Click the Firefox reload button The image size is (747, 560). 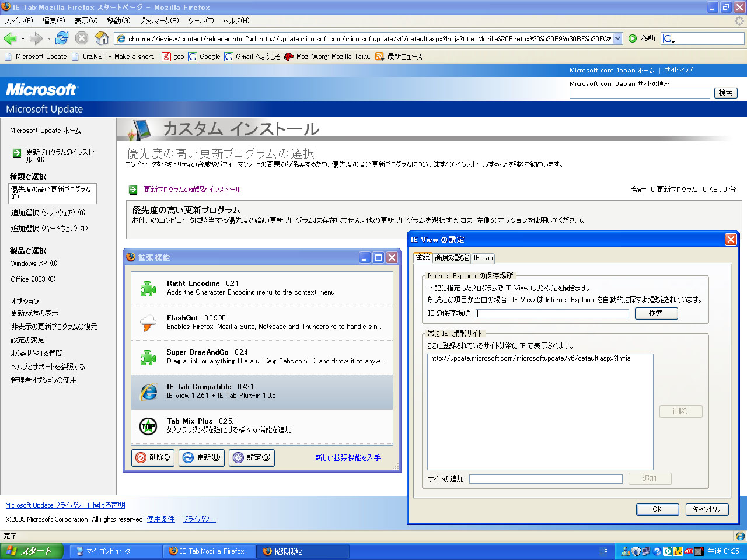pos(62,38)
